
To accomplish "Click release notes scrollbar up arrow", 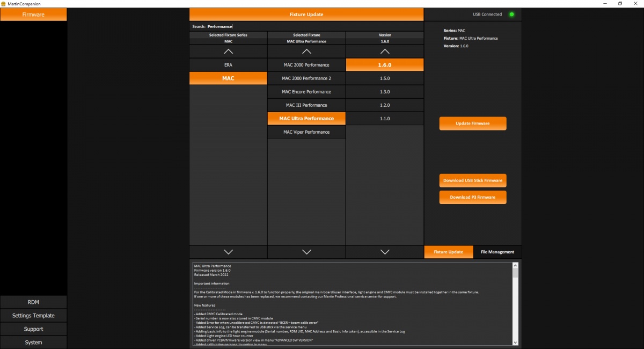I will [x=516, y=265].
